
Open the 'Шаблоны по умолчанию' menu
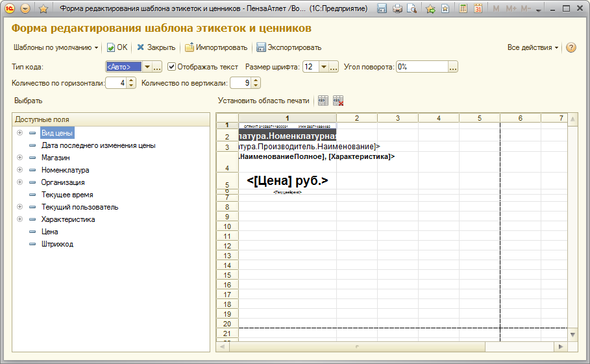(x=55, y=47)
